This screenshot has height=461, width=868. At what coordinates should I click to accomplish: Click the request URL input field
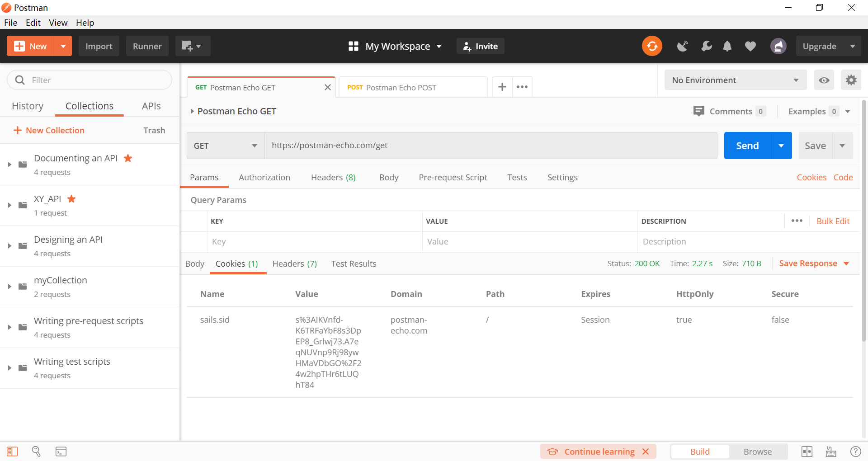tap(491, 146)
